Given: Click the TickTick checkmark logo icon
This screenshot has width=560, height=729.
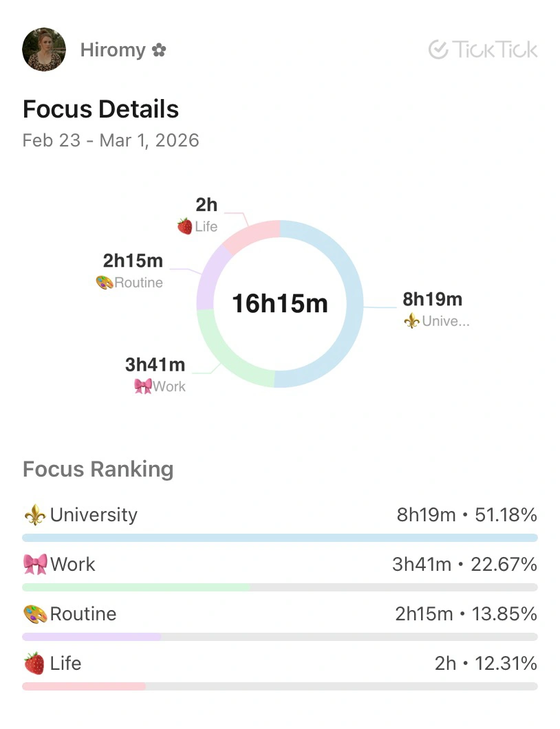Looking at the screenshot, I should [x=438, y=50].
